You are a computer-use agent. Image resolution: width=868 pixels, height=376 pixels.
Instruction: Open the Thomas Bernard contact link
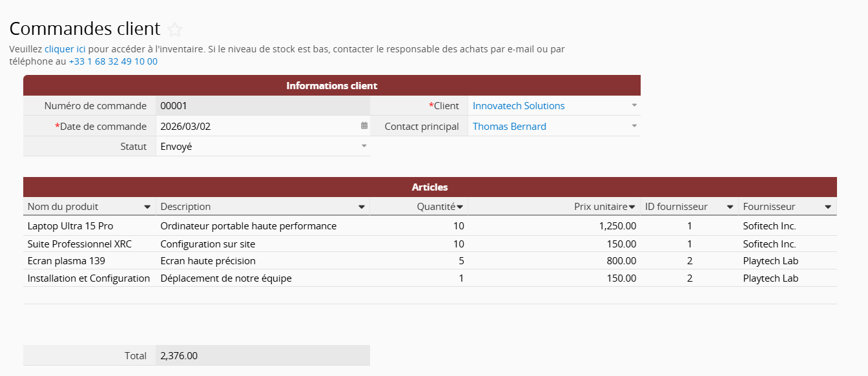pyautogui.click(x=509, y=127)
